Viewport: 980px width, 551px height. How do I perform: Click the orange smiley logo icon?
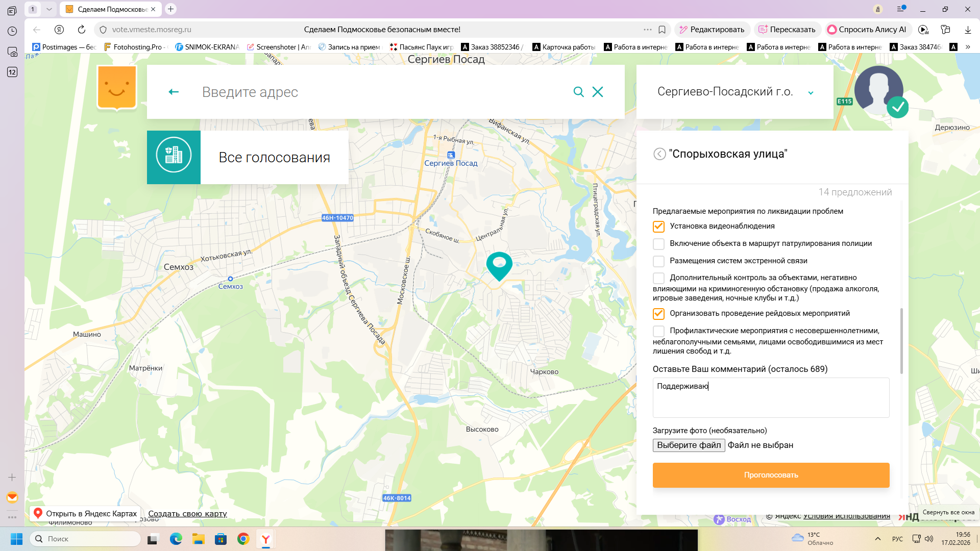(117, 88)
